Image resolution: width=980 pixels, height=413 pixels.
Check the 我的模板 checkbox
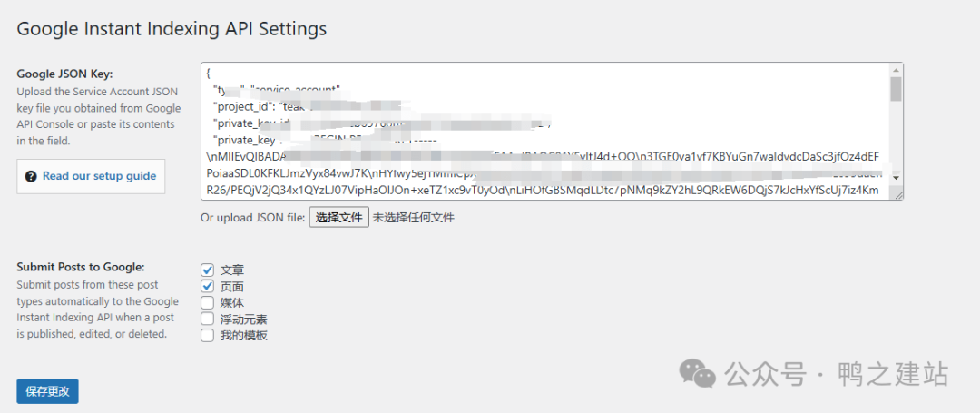(207, 335)
